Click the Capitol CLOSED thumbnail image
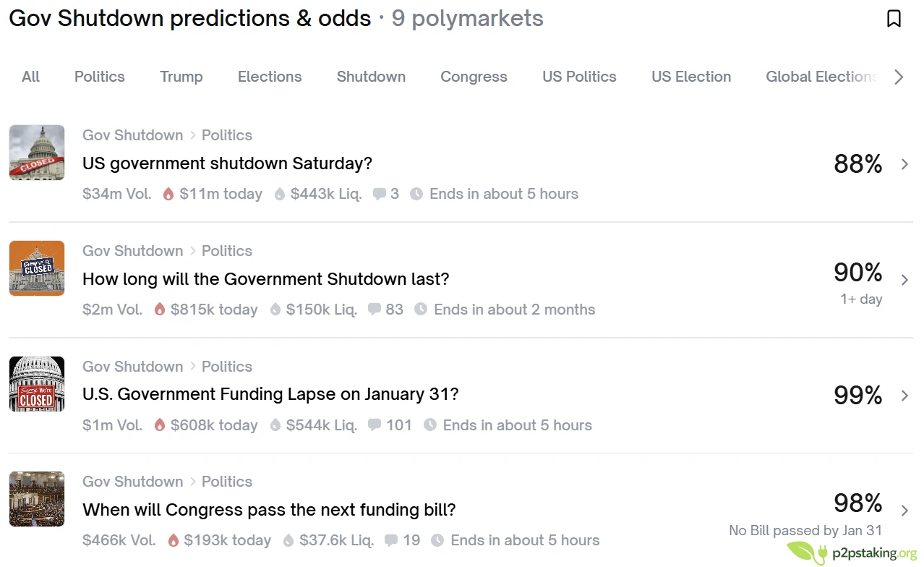 pos(37,153)
